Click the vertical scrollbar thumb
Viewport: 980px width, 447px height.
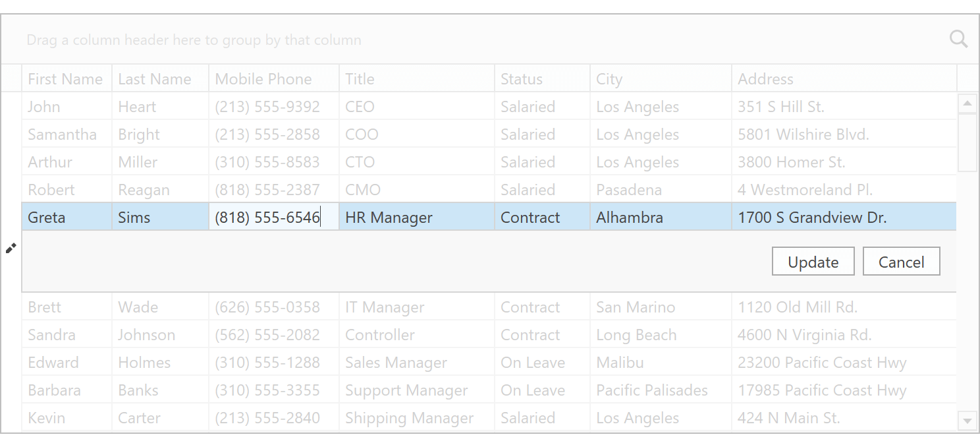(967, 142)
